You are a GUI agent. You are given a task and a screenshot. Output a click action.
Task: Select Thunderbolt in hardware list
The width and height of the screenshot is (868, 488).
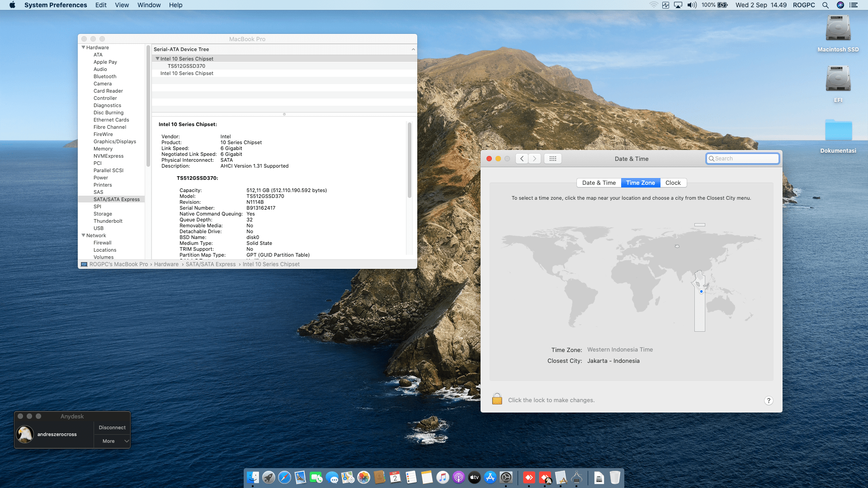tap(108, 221)
